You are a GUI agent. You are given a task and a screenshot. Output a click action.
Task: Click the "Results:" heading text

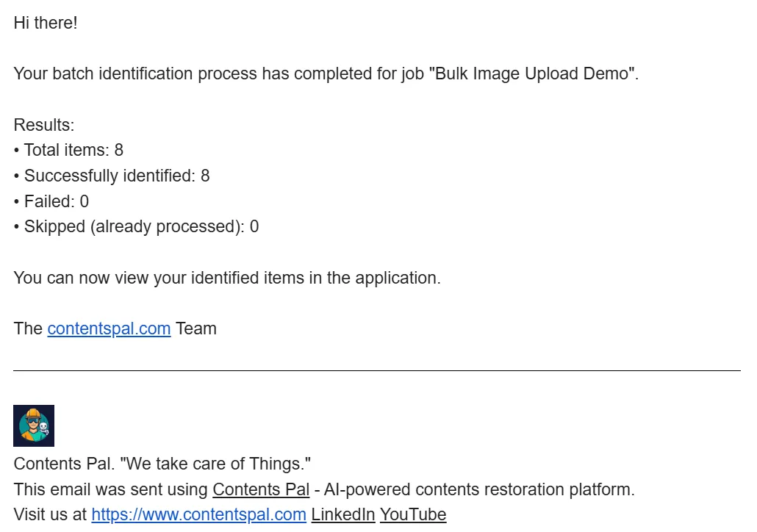coord(44,125)
